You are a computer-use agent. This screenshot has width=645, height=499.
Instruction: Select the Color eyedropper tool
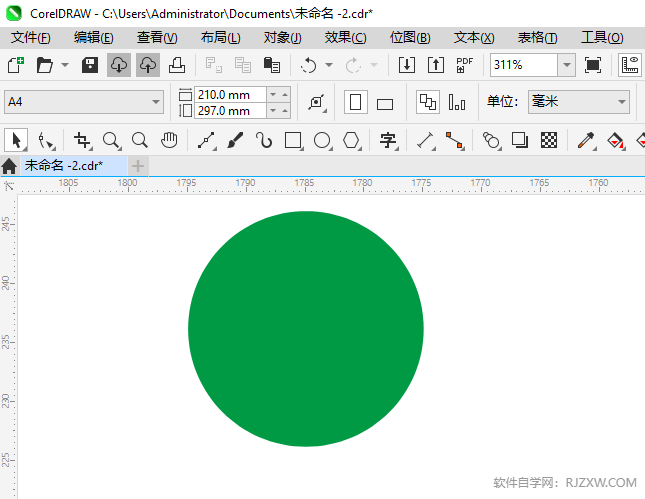587,140
